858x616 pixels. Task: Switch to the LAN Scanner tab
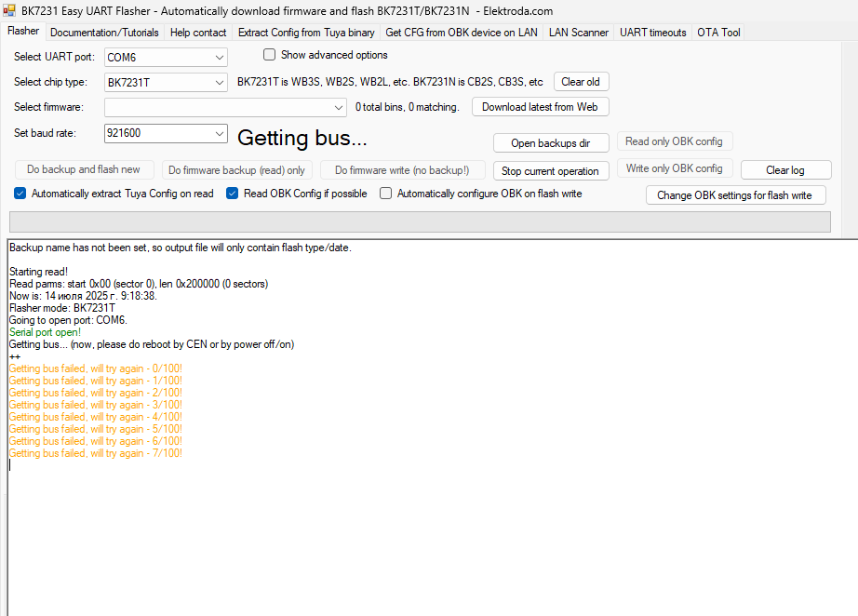pyautogui.click(x=579, y=33)
